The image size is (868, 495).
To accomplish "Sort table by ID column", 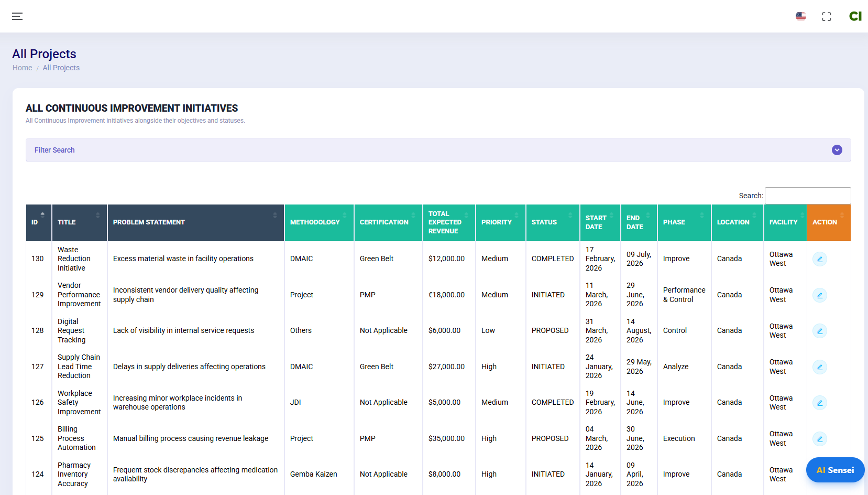I will 38,222.
